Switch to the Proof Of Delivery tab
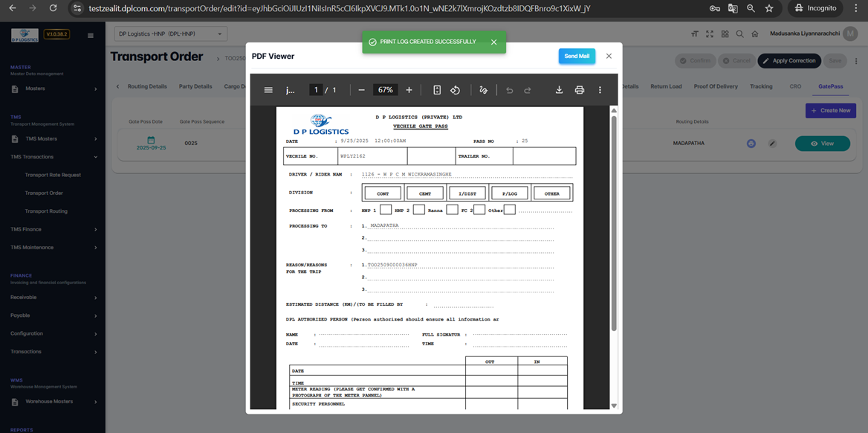The height and width of the screenshot is (433, 868). coord(716,86)
